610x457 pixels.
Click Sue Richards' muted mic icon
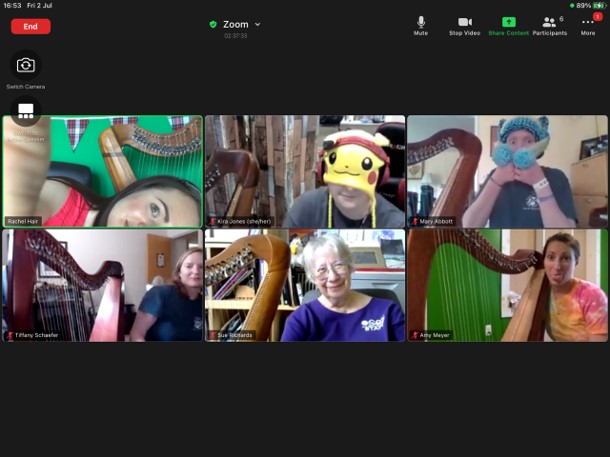[212, 336]
